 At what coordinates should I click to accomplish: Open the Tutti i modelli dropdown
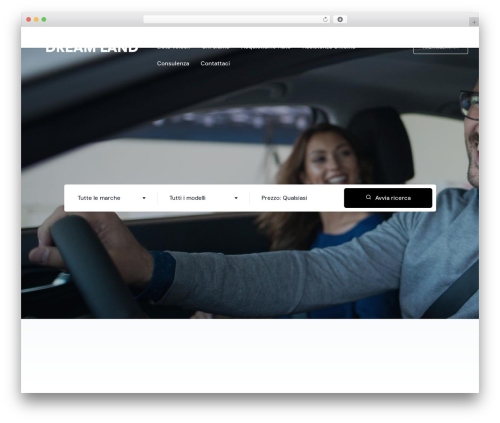point(204,198)
